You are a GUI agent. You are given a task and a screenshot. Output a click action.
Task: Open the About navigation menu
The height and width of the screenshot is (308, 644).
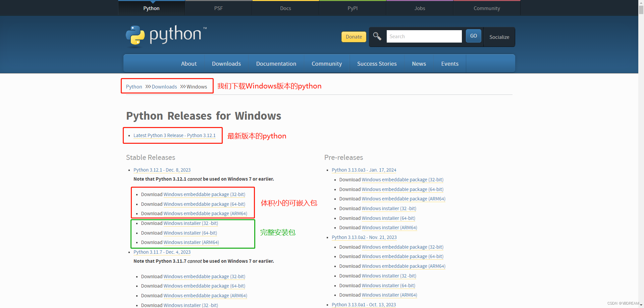[x=189, y=64]
